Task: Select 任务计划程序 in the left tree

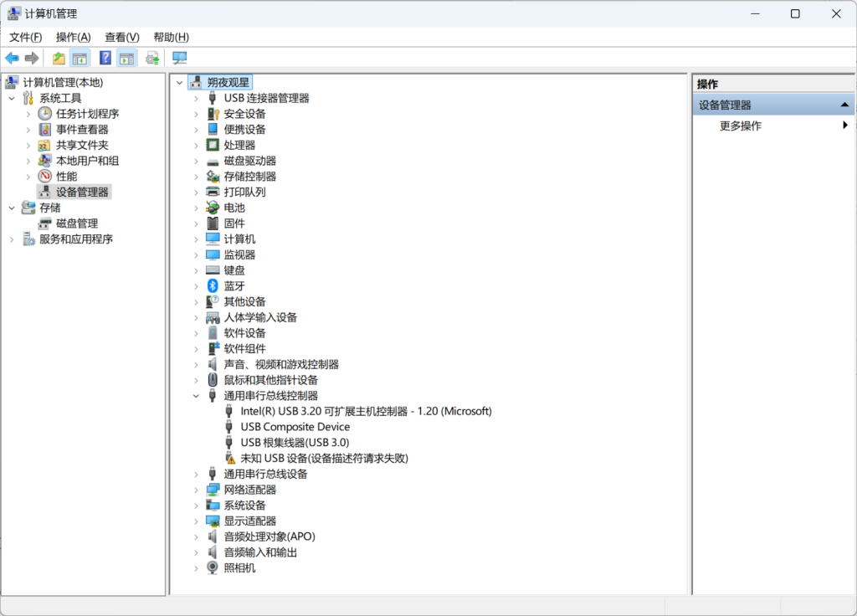Action: pos(87,114)
